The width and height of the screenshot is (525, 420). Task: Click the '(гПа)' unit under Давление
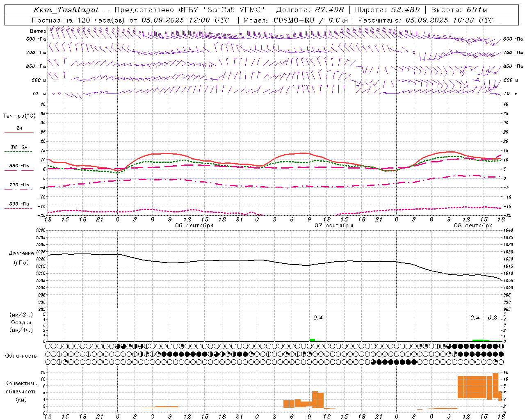click(21, 263)
